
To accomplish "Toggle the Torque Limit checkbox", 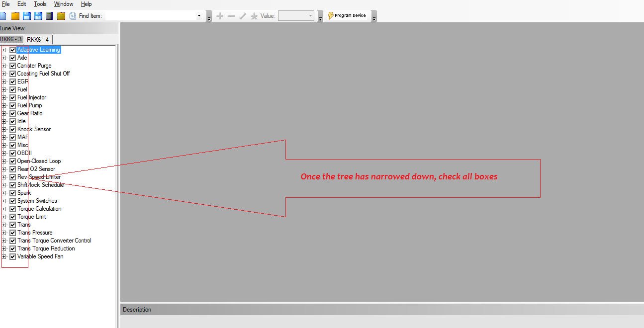I will 13,217.
